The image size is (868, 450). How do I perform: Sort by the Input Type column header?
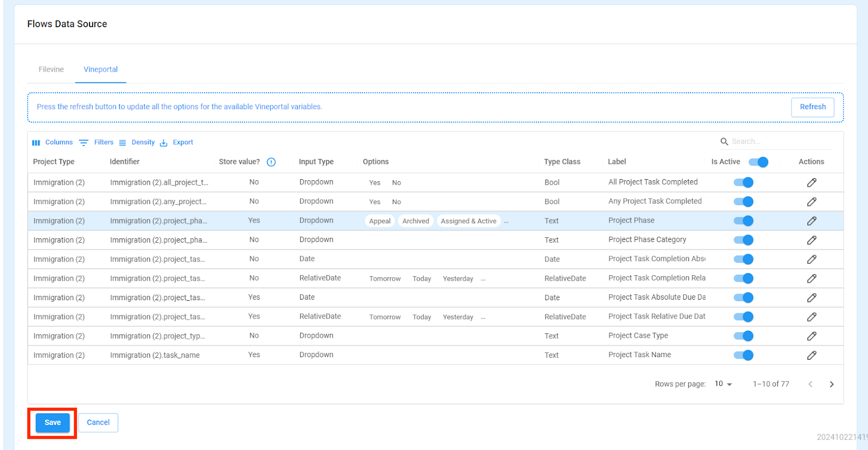click(316, 162)
